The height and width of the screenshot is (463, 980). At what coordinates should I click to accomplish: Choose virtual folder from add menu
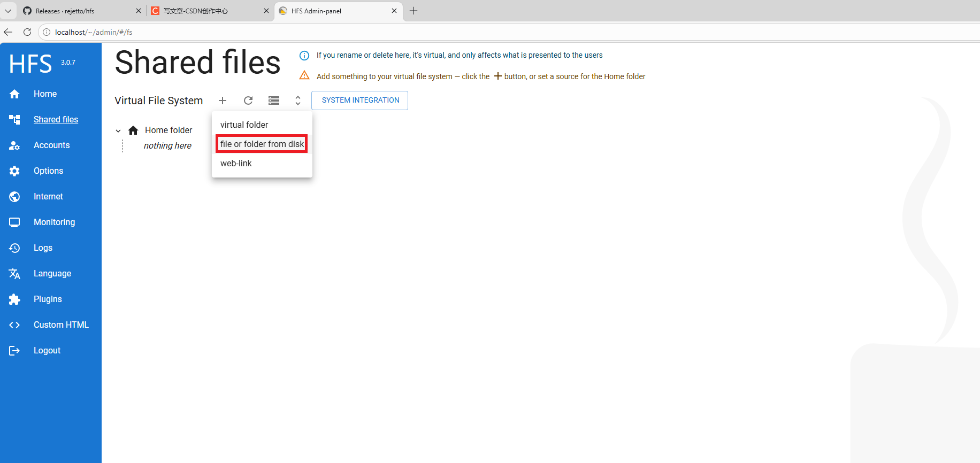point(262,125)
